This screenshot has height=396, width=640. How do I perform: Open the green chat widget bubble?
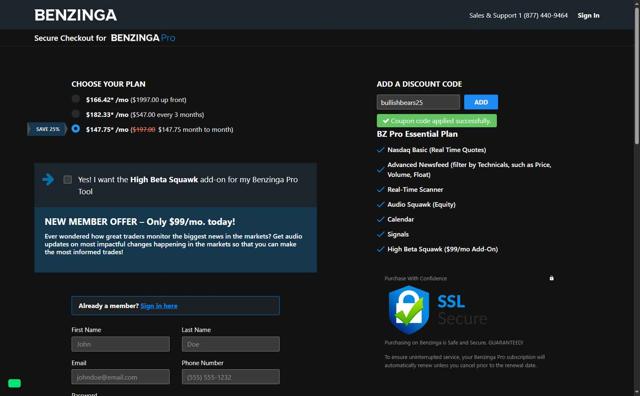[14, 383]
